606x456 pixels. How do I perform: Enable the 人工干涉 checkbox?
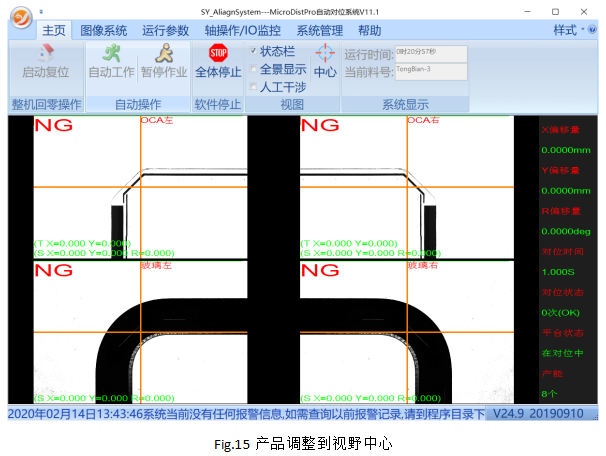point(253,87)
